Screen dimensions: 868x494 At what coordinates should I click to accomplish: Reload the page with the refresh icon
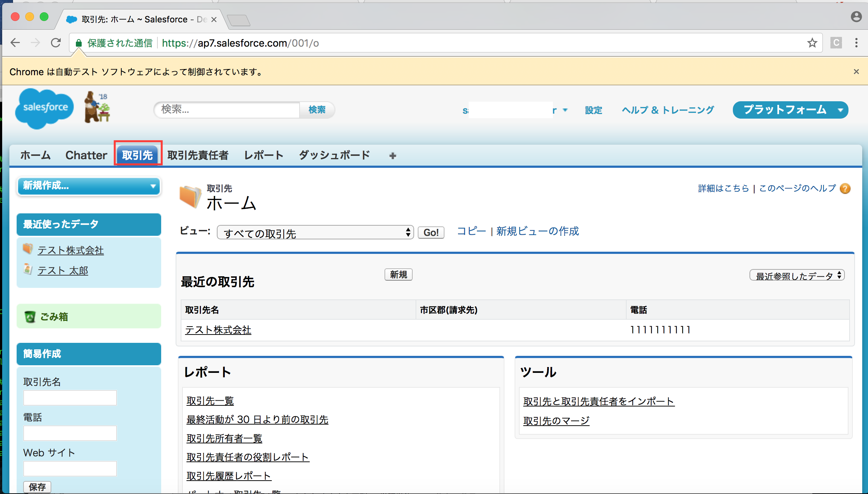pos(56,43)
